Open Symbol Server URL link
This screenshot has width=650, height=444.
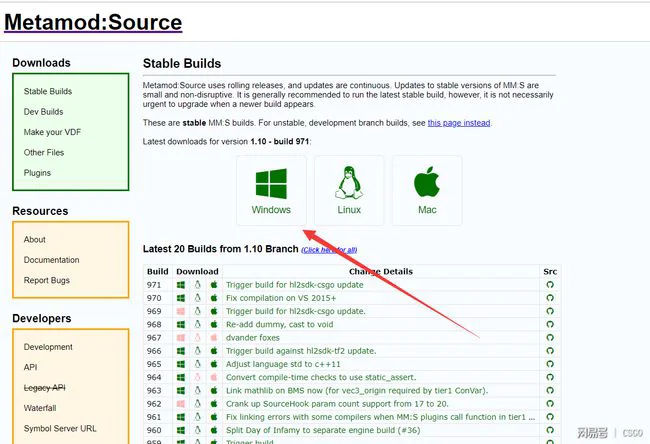(60, 428)
